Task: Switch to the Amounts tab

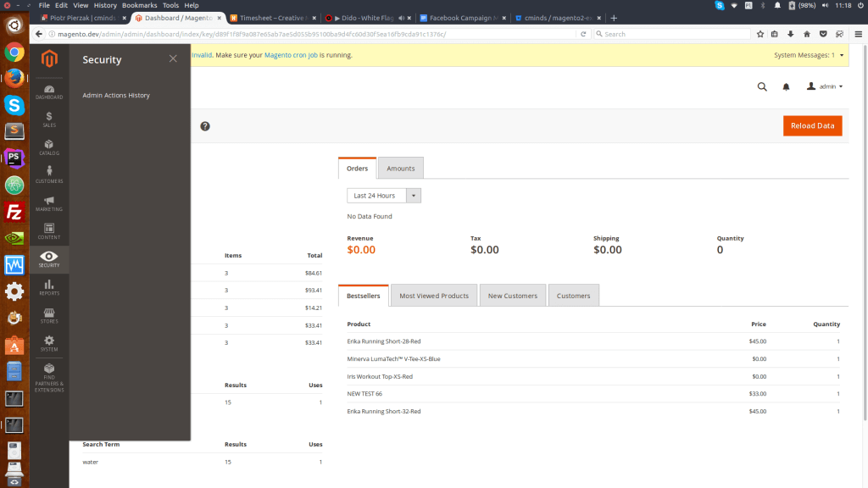Action: 401,169
